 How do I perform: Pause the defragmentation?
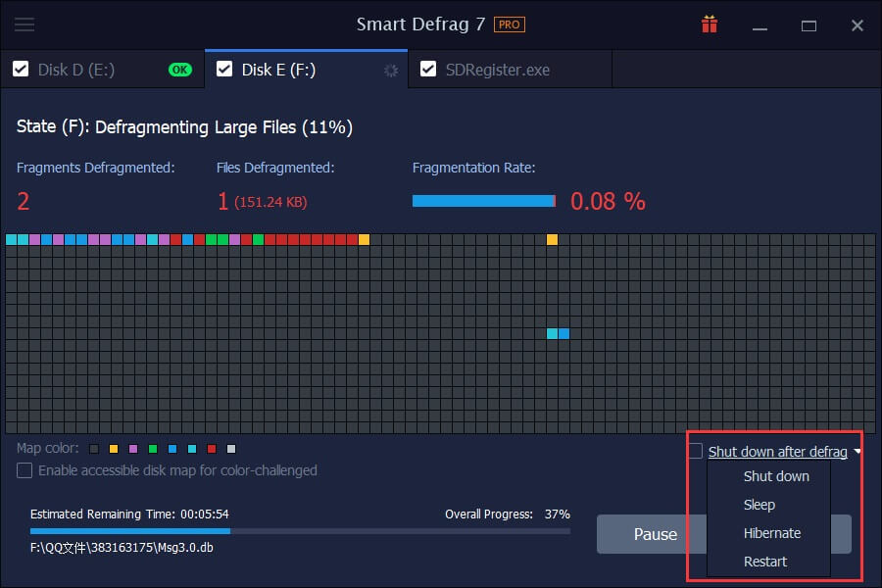pos(655,534)
